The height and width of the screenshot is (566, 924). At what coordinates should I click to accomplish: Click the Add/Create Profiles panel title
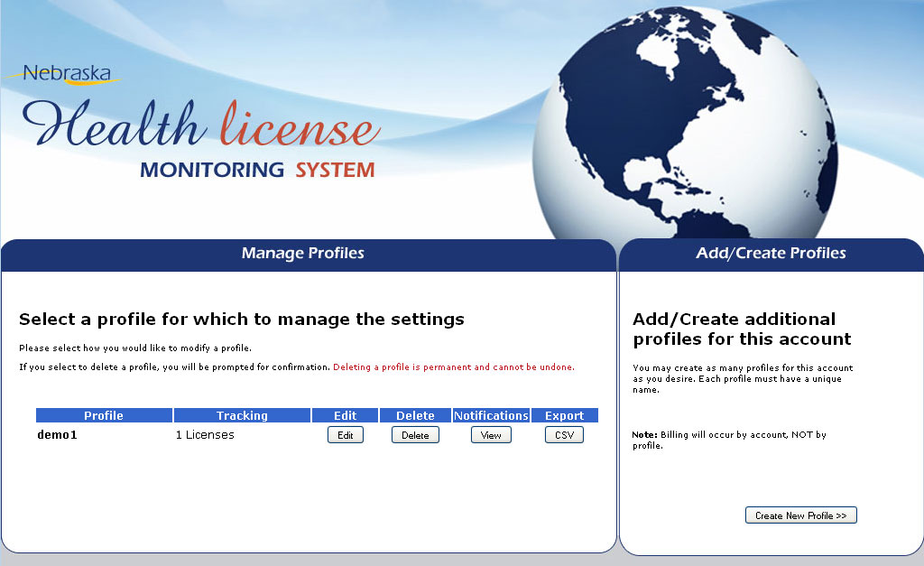pyautogui.click(x=771, y=253)
